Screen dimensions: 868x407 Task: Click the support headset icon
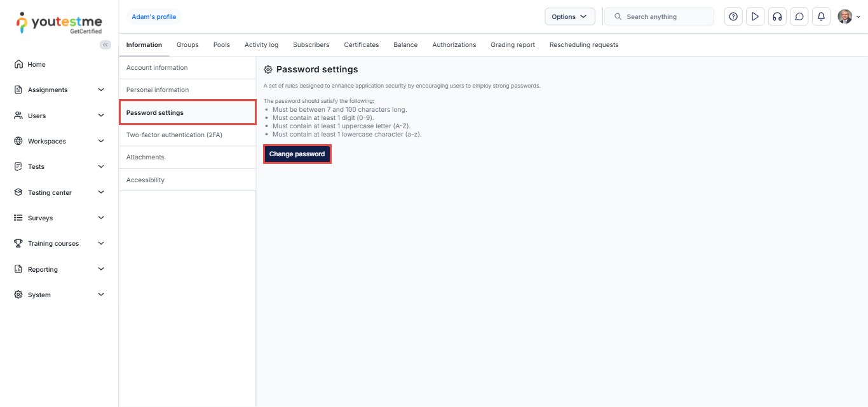[777, 17]
